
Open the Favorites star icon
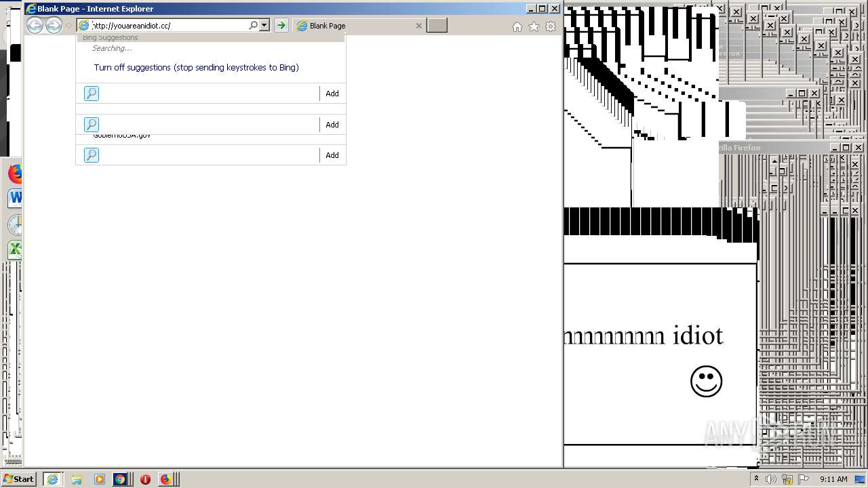tap(534, 26)
